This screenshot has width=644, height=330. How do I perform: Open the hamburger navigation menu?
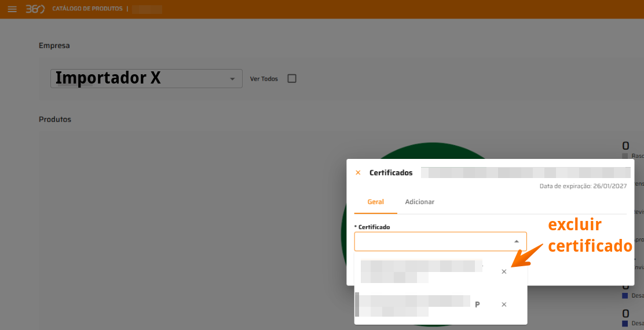(12, 9)
